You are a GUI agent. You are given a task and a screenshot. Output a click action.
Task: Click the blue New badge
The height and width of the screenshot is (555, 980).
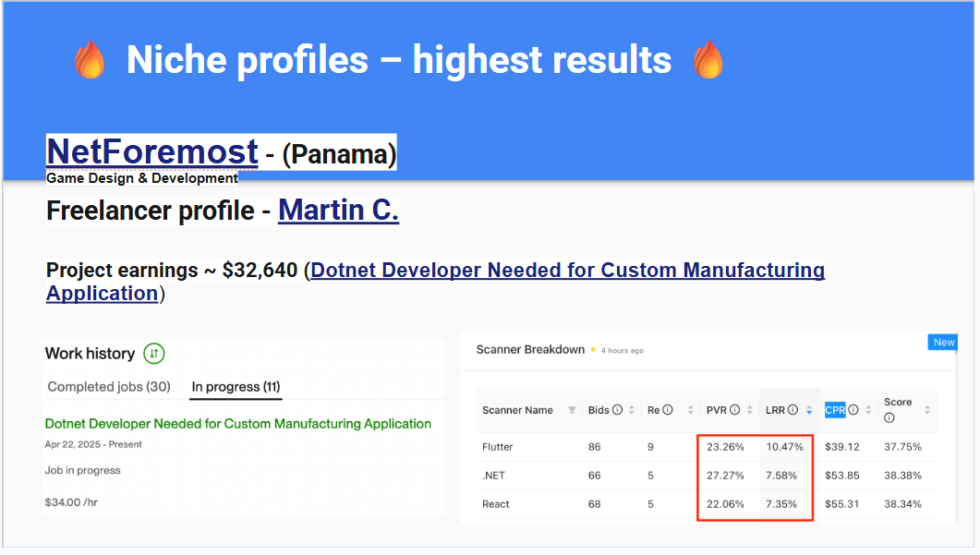point(943,342)
